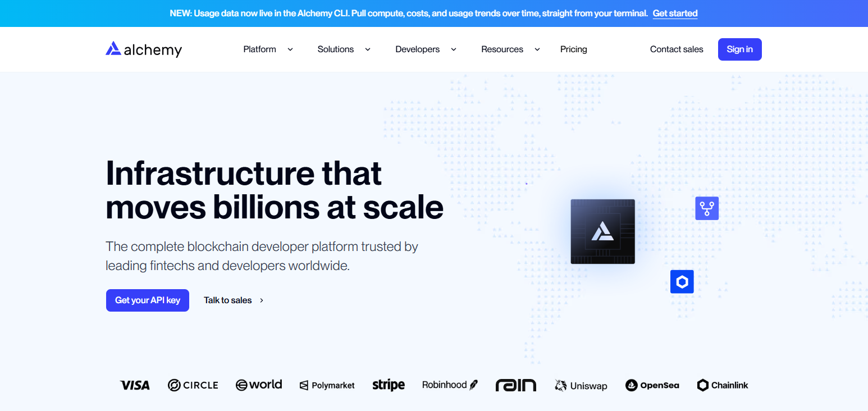Click the Robinhood feather logo
The image size is (868, 411).
[473, 385]
